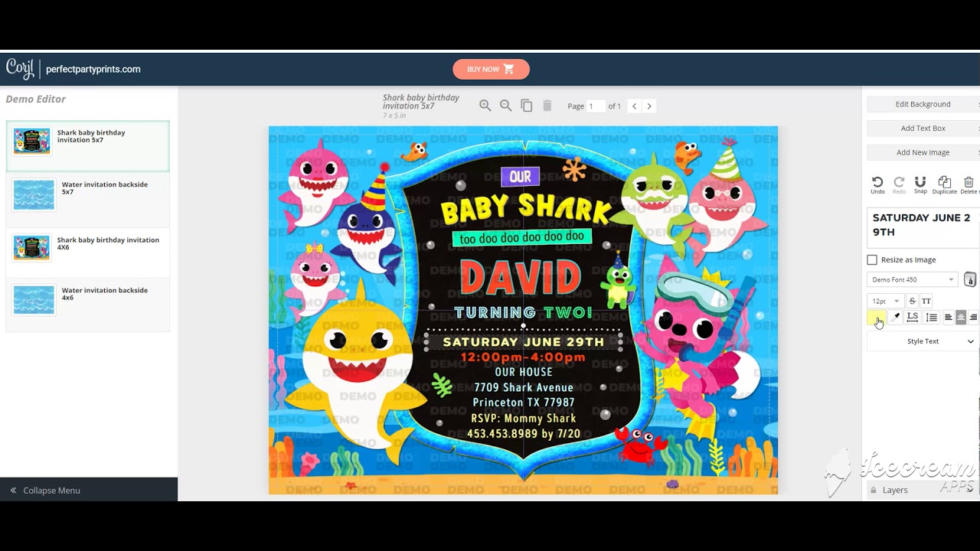Open line height spacing control
Viewport: 980px width, 551px height.
click(931, 317)
